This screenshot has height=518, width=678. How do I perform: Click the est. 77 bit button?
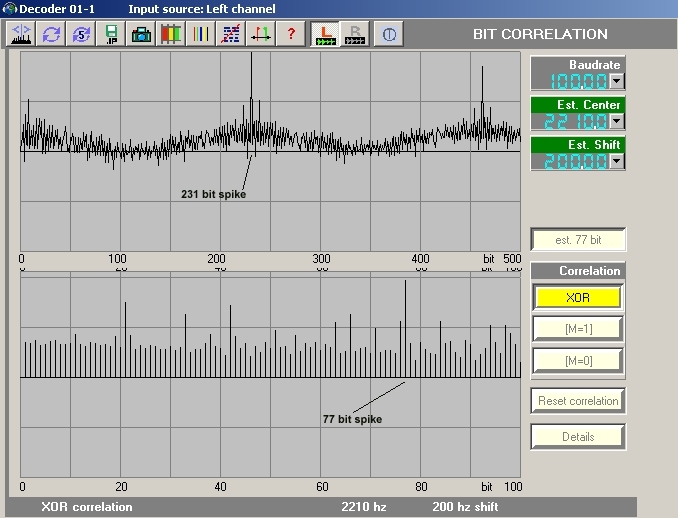pyautogui.click(x=577, y=240)
